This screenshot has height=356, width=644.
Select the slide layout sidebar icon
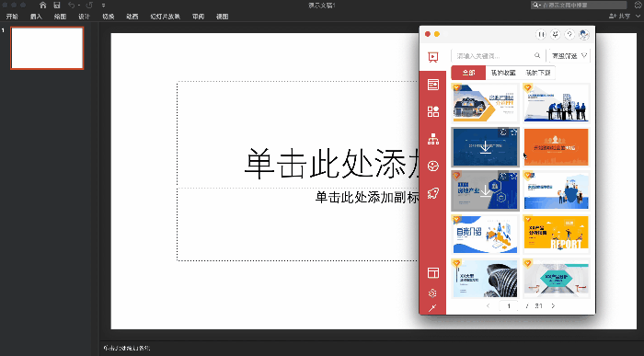coord(433,85)
